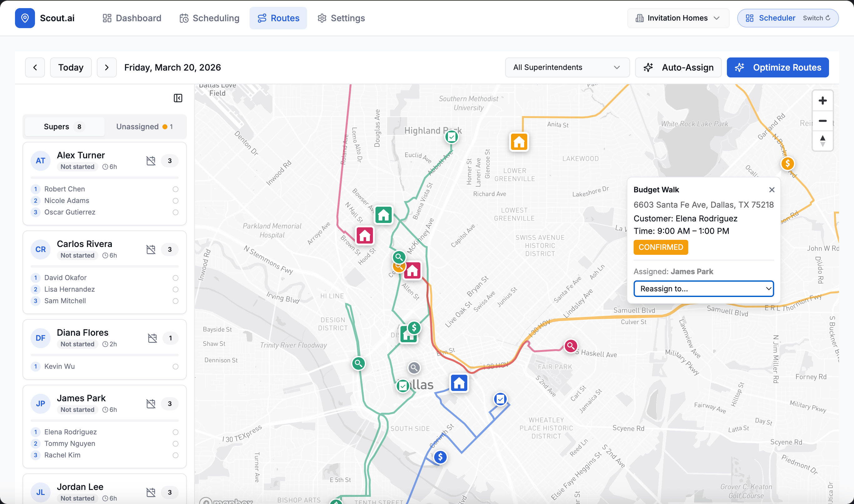Open the All Superintendents dropdown
This screenshot has width=854, height=504.
tap(567, 67)
